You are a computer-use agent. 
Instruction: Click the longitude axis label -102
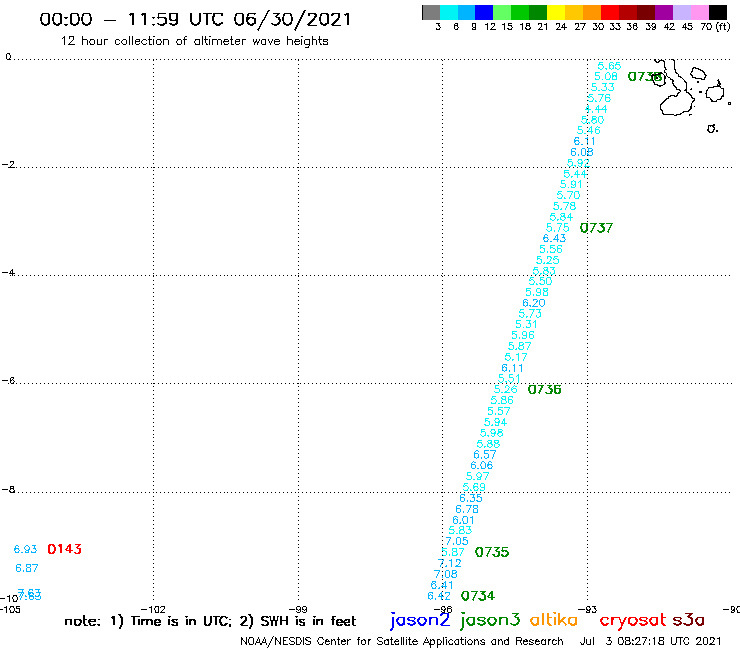[153, 609]
